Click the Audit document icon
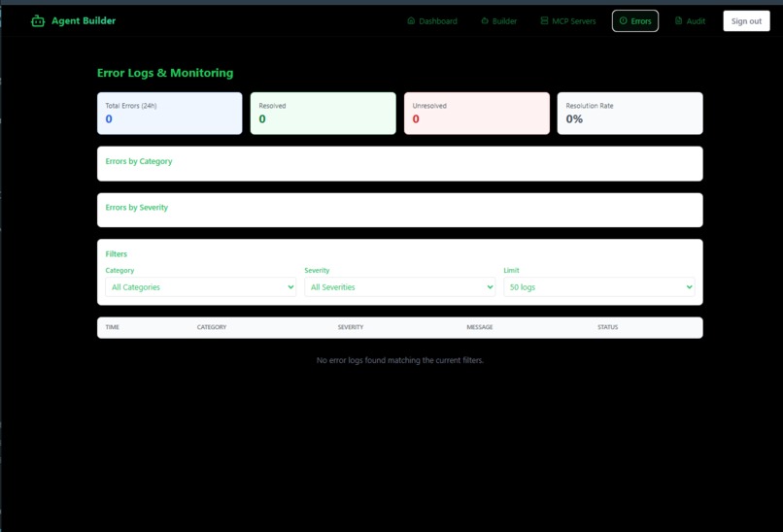This screenshot has height=532, width=783. [678, 21]
